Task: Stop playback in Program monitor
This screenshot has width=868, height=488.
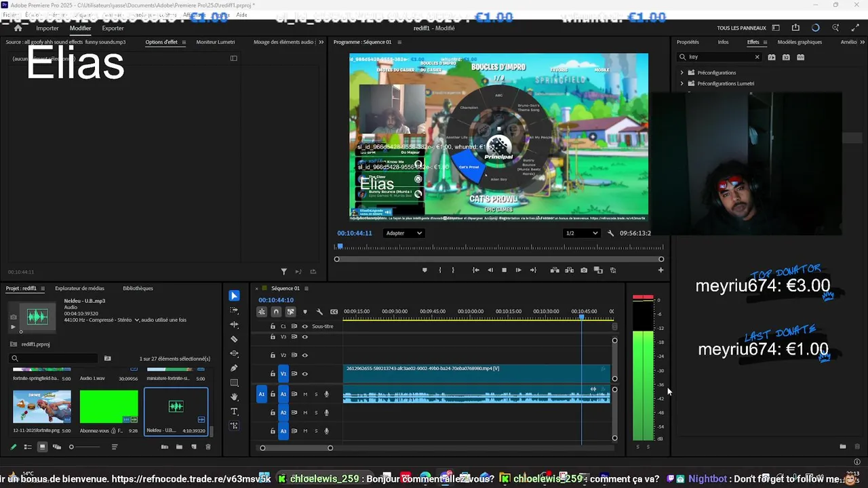Action: pyautogui.click(x=504, y=270)
